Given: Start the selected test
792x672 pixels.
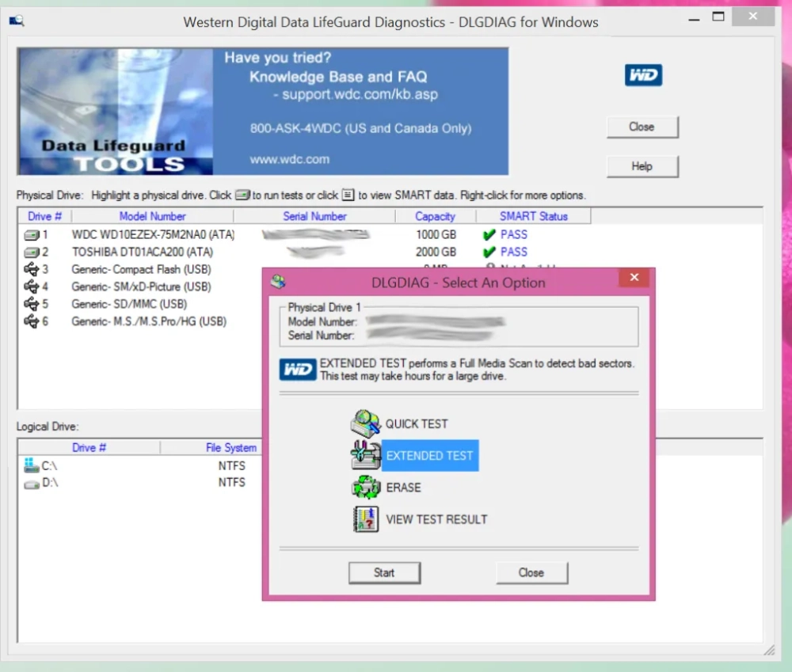Looking at the screenshot, I should (384, 573).
